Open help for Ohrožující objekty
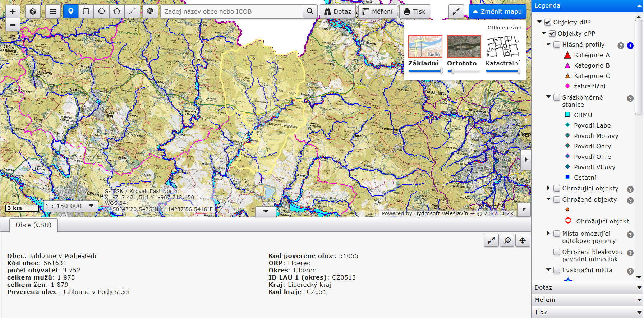The width and height of the screenshot is (644, 318). tap(630, 189)
